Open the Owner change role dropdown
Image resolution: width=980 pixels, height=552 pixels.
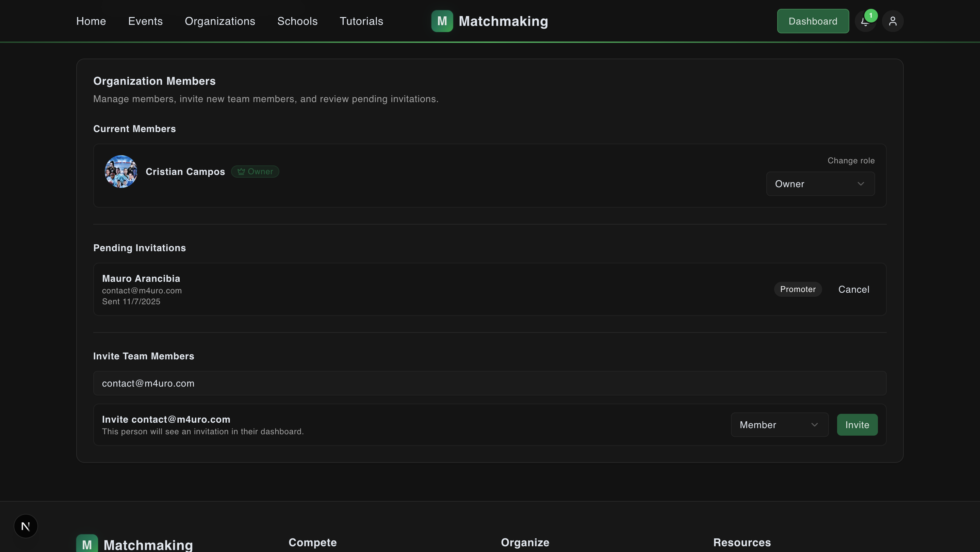820,184
